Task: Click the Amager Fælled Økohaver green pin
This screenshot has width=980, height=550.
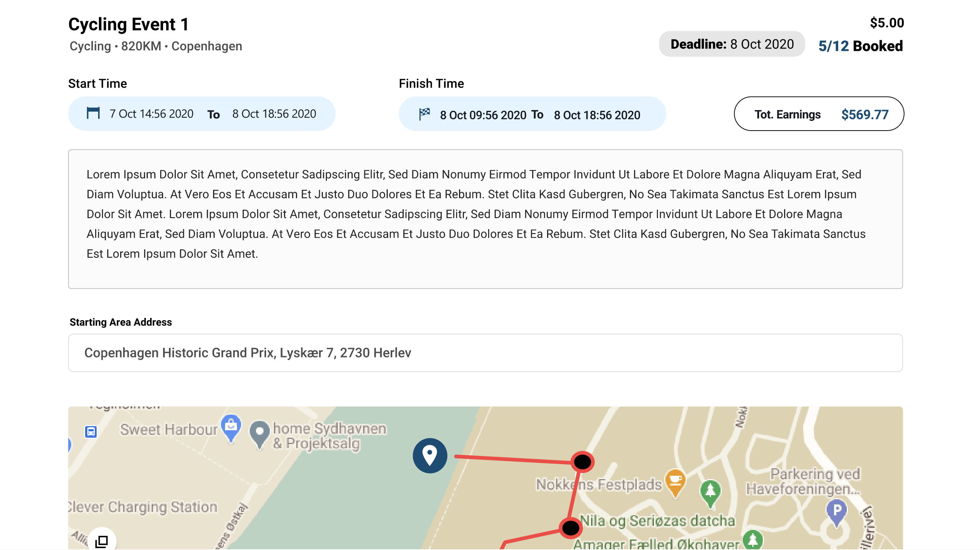Action: click(753, 540)
